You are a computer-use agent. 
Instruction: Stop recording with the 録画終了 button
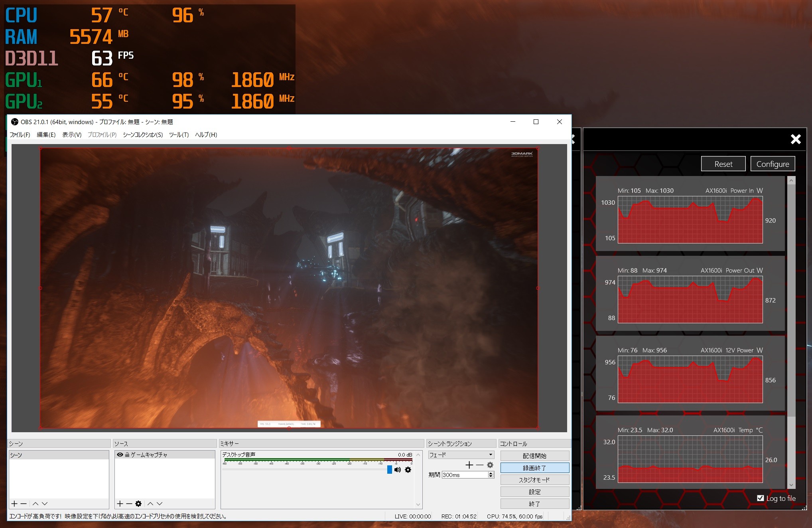click(534, 468)
